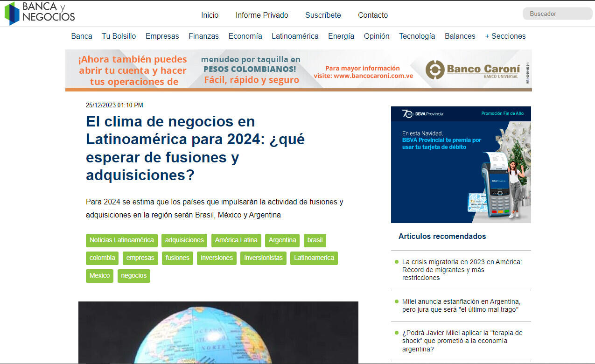Open the Suscríbete page
This screenshot has height=364, width=595.
coord(323,15)
